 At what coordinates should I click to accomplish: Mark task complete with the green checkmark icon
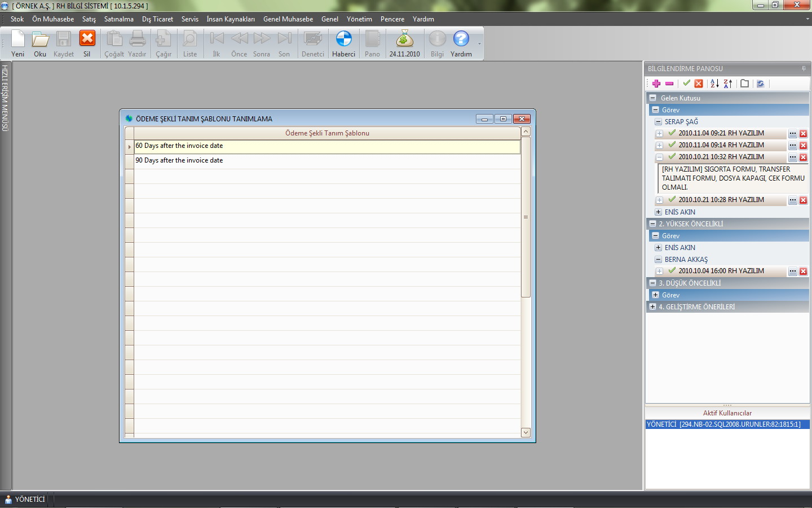686,84
